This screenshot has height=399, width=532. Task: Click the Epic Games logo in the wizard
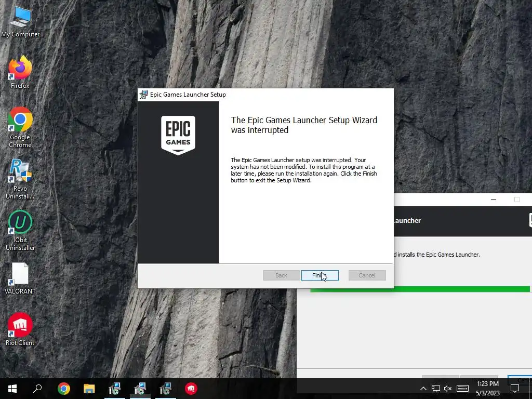[x=178, y=135]
